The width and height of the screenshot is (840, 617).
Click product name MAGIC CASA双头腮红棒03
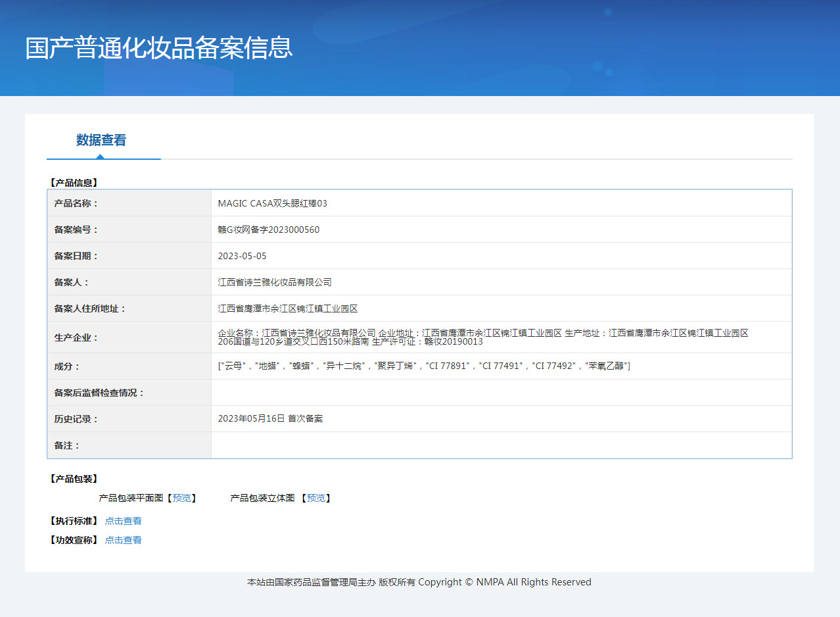click(272, 203)
